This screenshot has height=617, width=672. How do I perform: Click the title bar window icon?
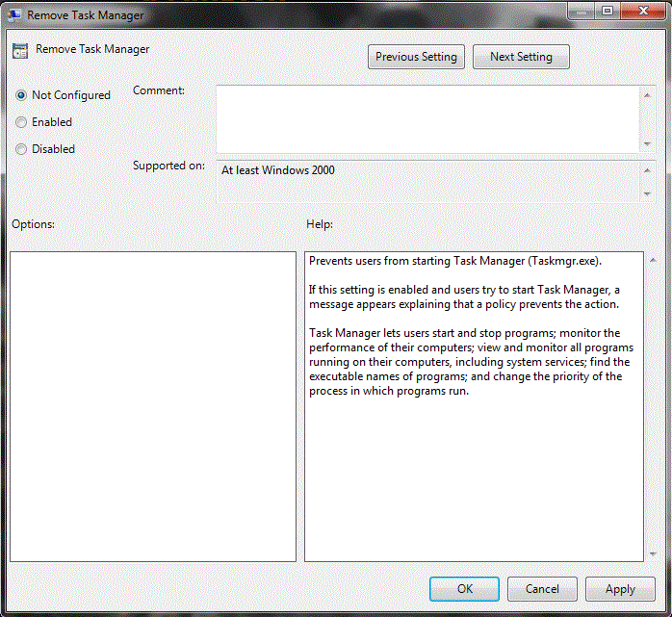click(x=14, y=15)
